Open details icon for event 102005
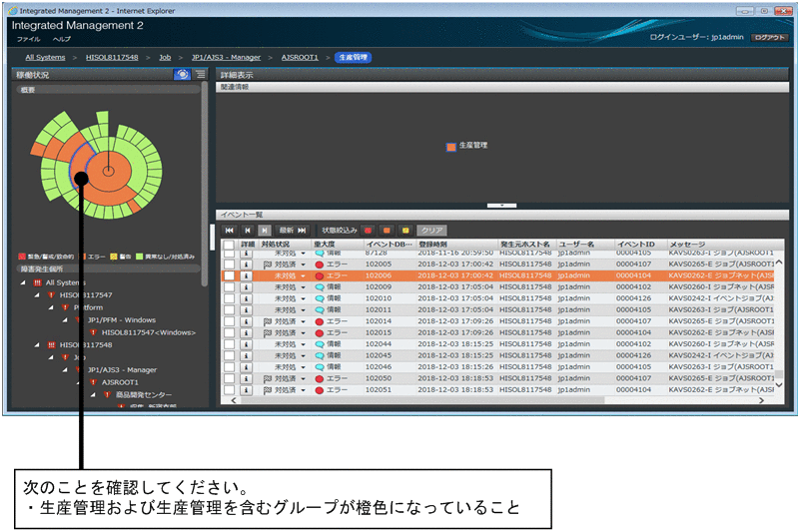Image resolution: width=802 pixels, height=532 pixels. pyautogui.click(x=247, y=265)
